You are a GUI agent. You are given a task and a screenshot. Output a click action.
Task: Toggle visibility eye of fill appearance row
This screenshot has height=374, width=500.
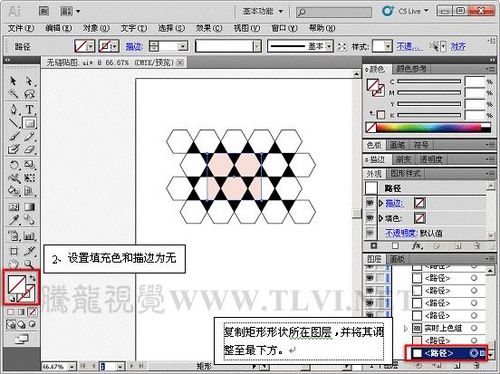tap(370, 218)
